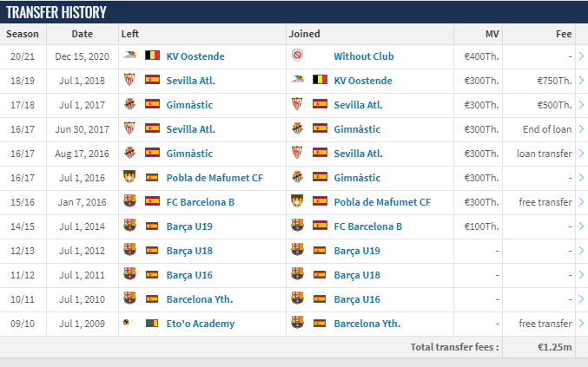The image size is (588, 367).
Task: Open details arrow for the €750Th. transfer
Action: [x=582, y=81]
